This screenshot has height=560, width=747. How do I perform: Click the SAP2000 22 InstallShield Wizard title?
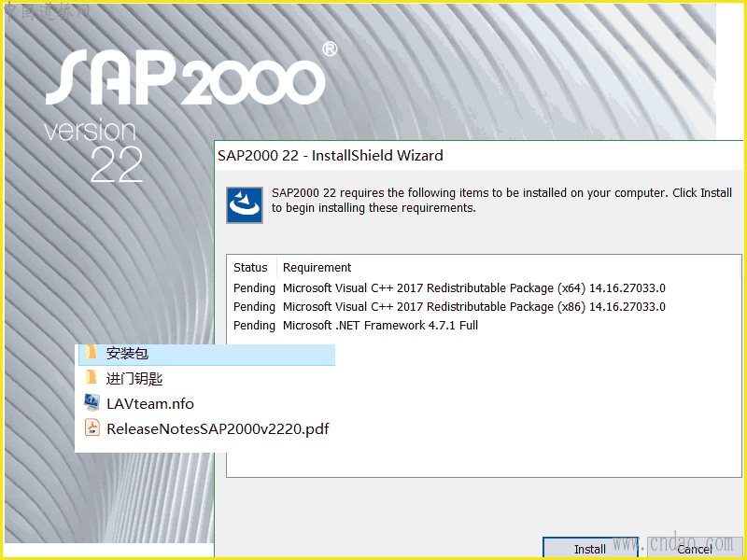(331, 156)
